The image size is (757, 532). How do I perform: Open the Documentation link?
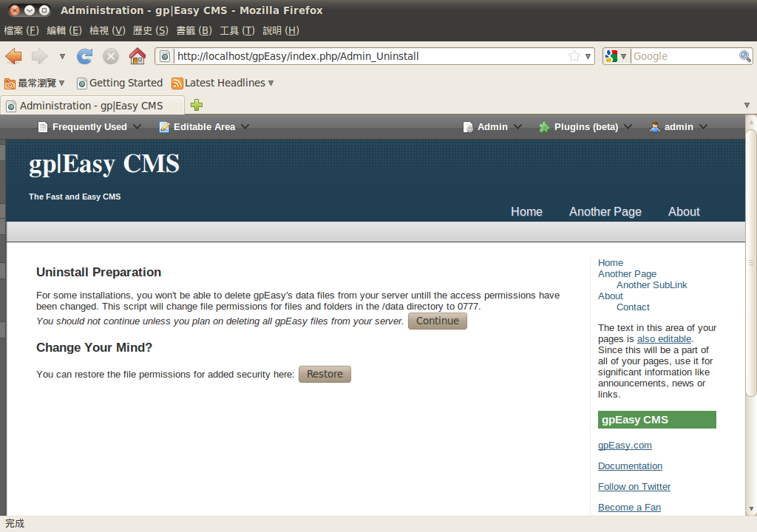(630, 465)
